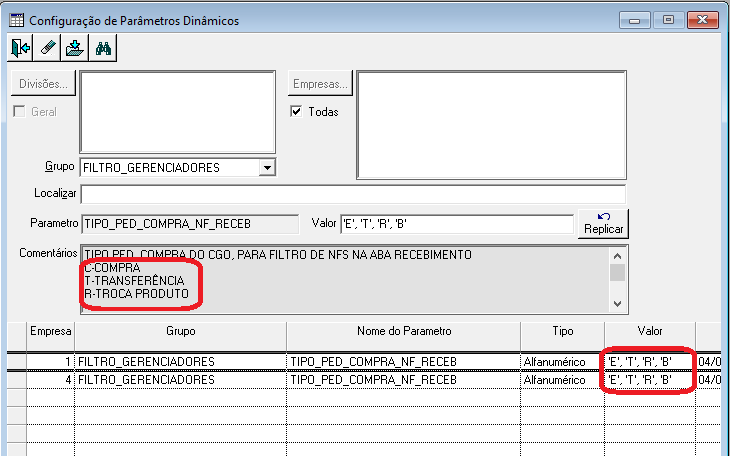Click the eraser clear toolbar icon
Image resolution: width=730 pixels, height=456 pixels.
[x=48, y=48]
